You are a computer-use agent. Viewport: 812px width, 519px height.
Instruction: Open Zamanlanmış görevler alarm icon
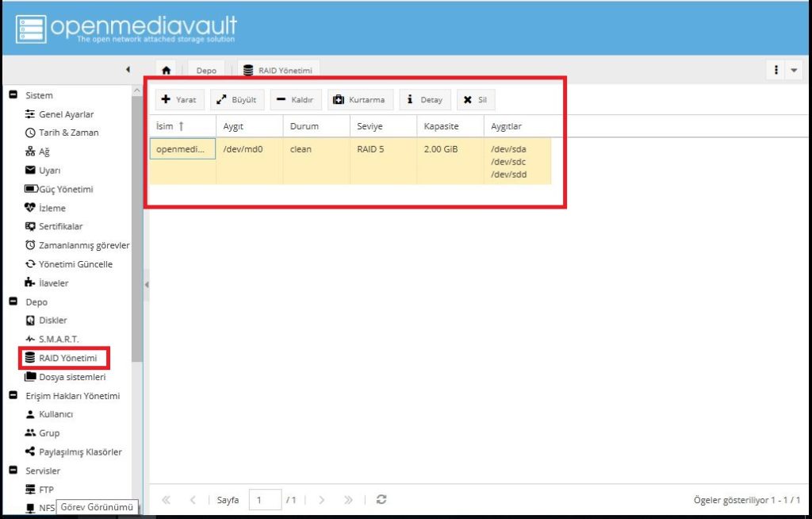point(30,244)
